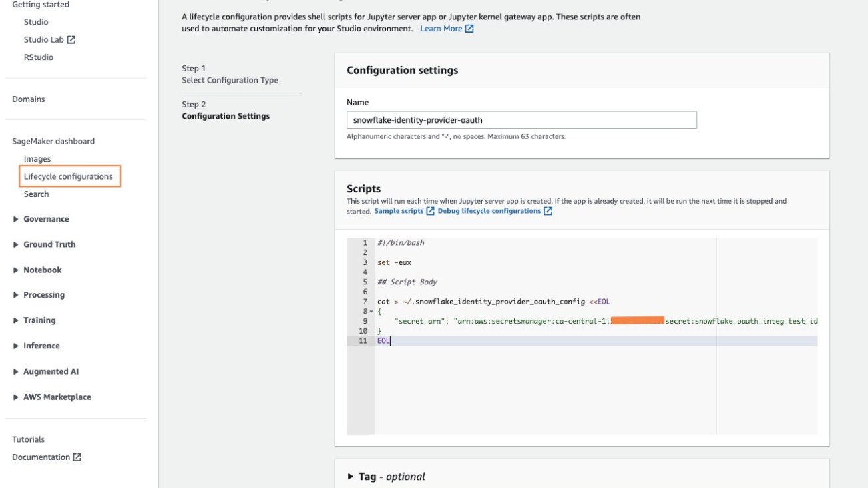Open SageMaker dashboard
The image size is (868, 488).
53,141
